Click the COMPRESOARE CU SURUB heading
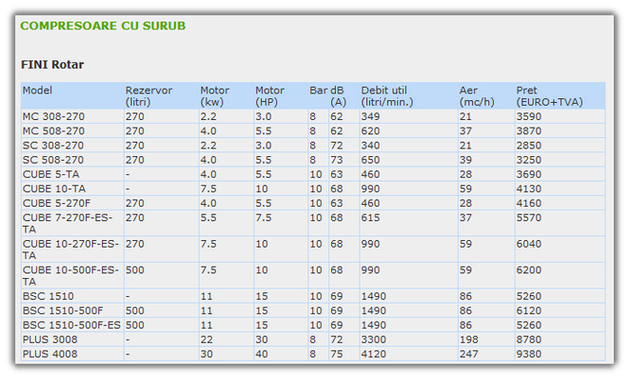Viewport: 629px width, 379px height. [x=103, y=26]
